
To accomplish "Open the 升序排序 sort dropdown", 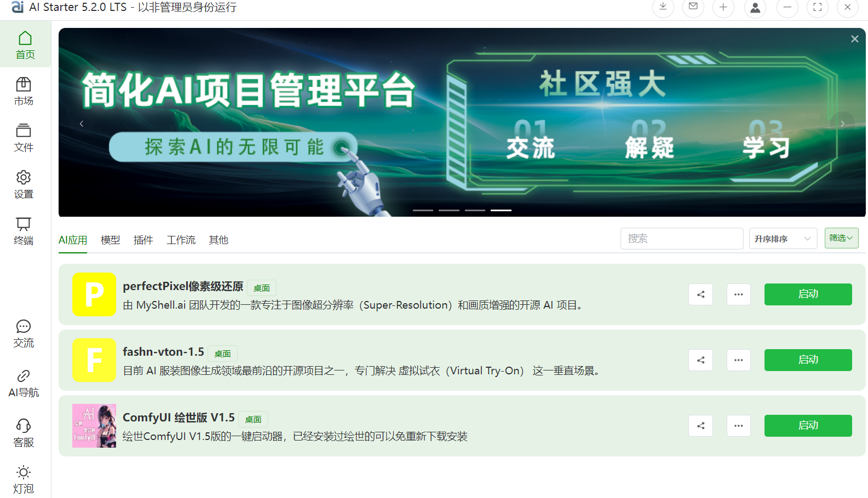I will pos(783,239).
